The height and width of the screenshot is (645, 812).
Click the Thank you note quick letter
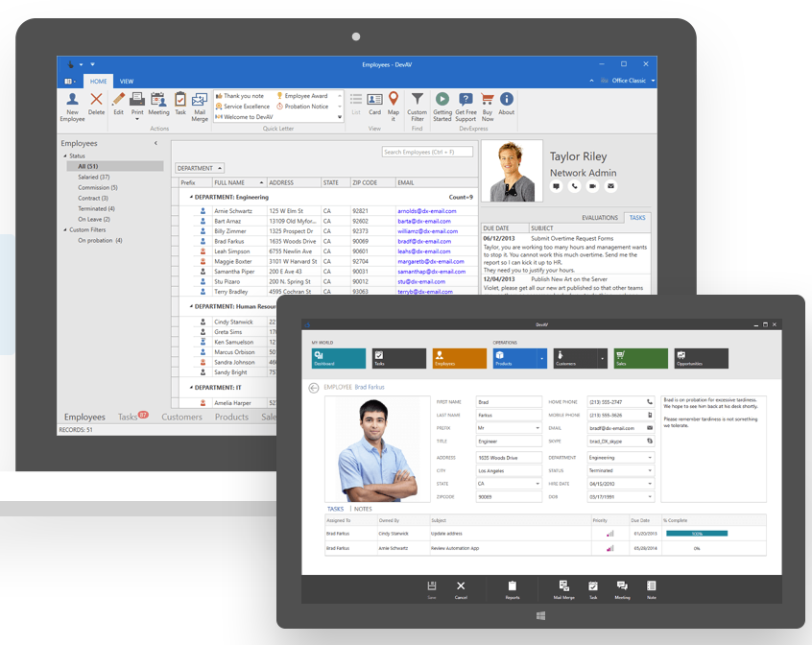(240, 96)
